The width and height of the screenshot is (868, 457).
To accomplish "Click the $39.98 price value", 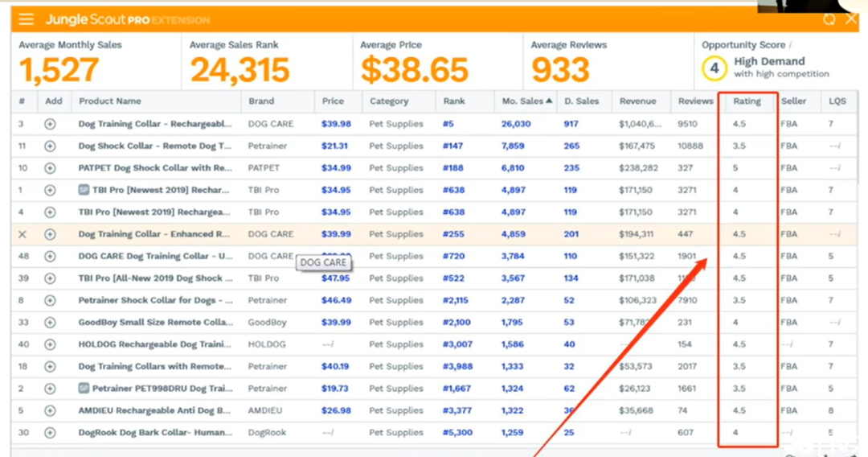I will tap(336, 124).
